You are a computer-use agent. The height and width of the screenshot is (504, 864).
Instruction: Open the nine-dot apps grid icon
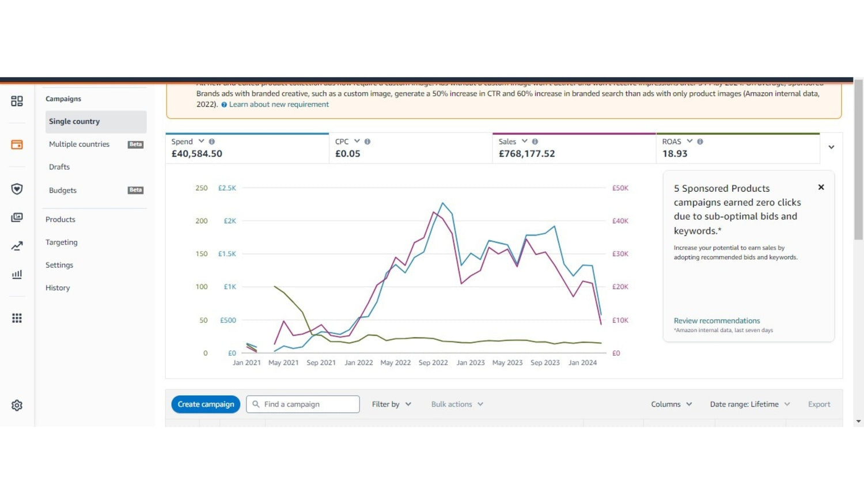17,318
